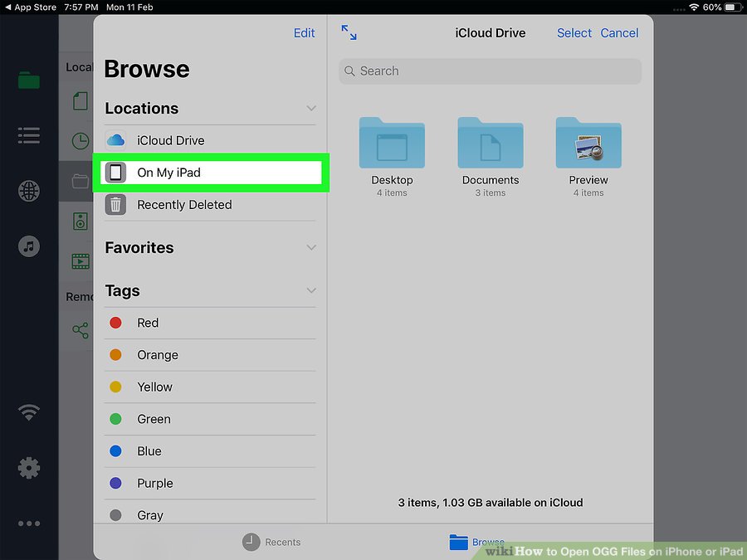This screenshot has width=747, height=560.
Task: Choose the Orange tag
Action: point(210,355)
